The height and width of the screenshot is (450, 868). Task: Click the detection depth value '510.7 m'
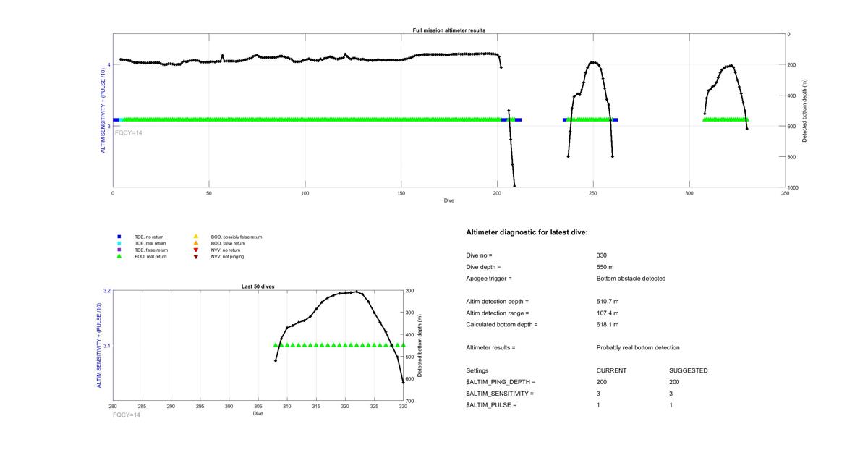(608, 302)
